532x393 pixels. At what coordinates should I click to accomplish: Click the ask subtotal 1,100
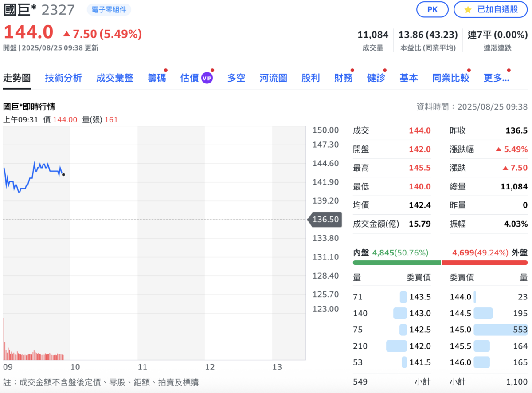point(517,381)
